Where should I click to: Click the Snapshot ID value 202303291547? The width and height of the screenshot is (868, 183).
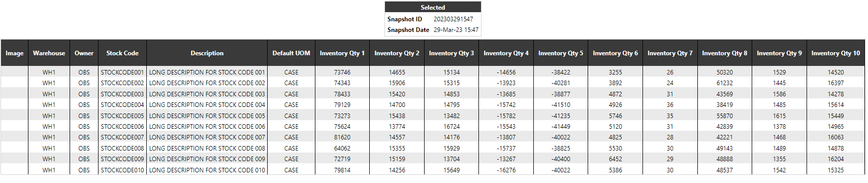[453, 19]
